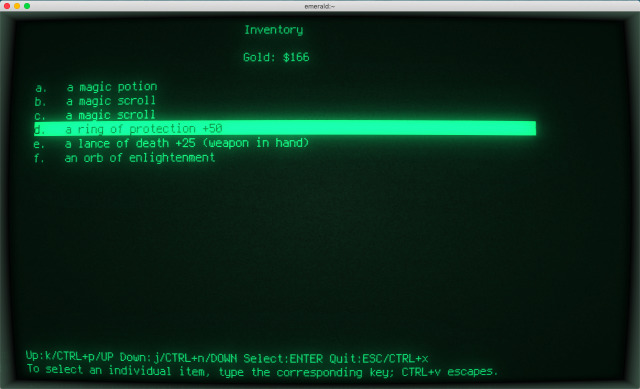The width and height of the screenshot is (640, 389).
Task: Select inventory item 'a magic potion'
Action: [x=96, y=87]
